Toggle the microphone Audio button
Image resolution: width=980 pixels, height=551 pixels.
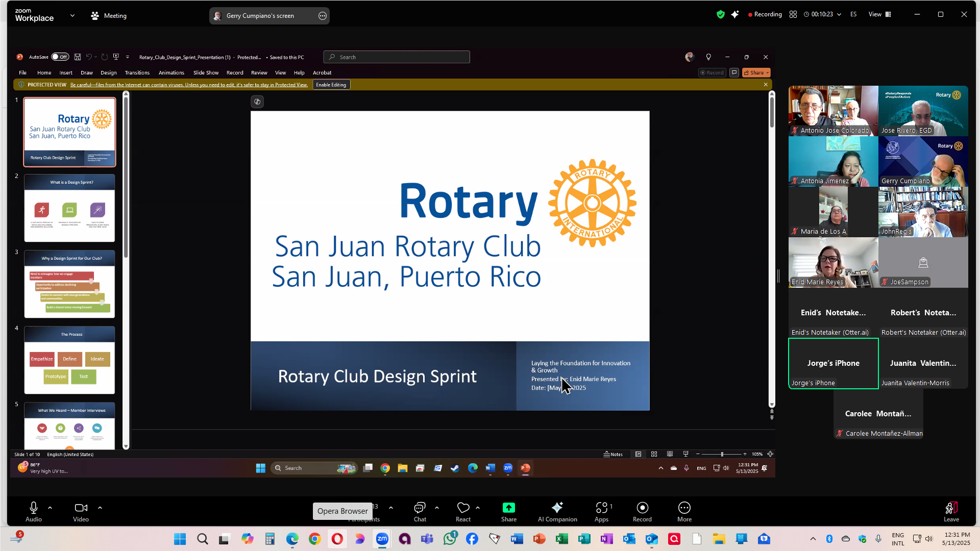coord(34,508)
